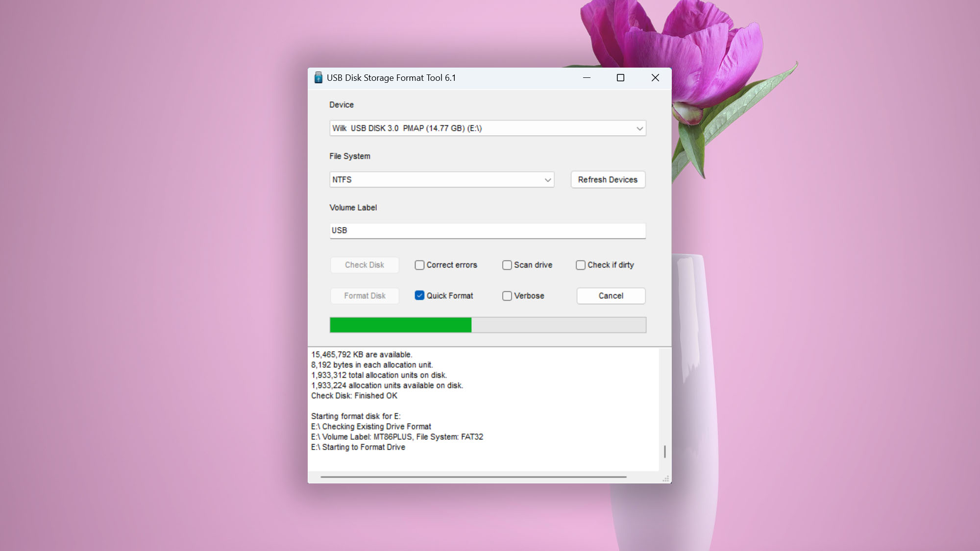Open the Device dropdown list

click(488, 128)
